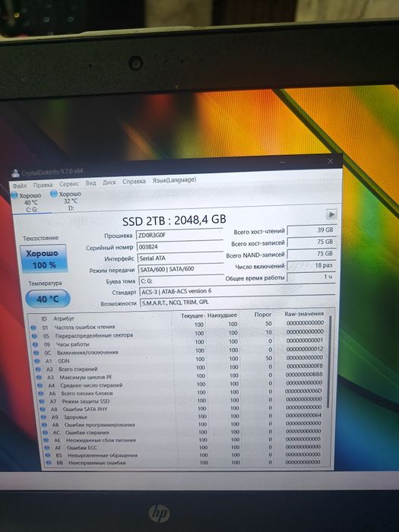The height and width of the screenshot is (532, 399).
Task: Select the D: disk status icon
Action: pos(54,194)
